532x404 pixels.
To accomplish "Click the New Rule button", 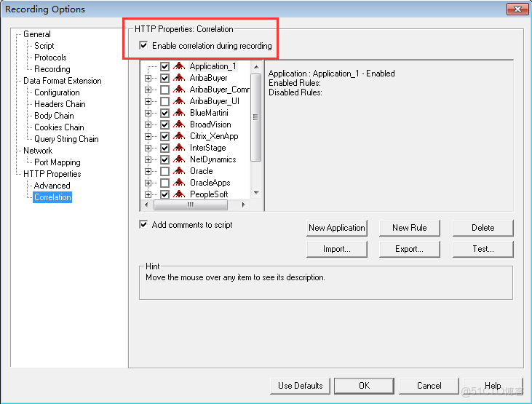I will point(410,228).
